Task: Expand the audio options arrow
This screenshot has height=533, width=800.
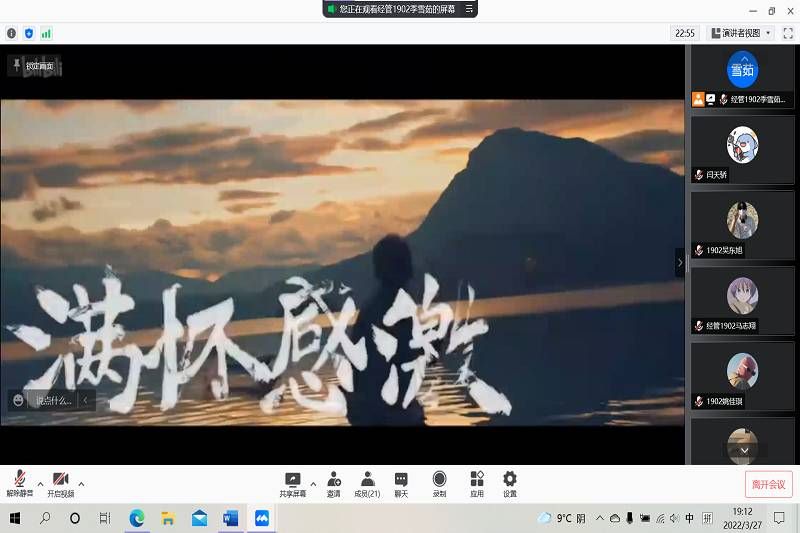Action: point(40,484)
